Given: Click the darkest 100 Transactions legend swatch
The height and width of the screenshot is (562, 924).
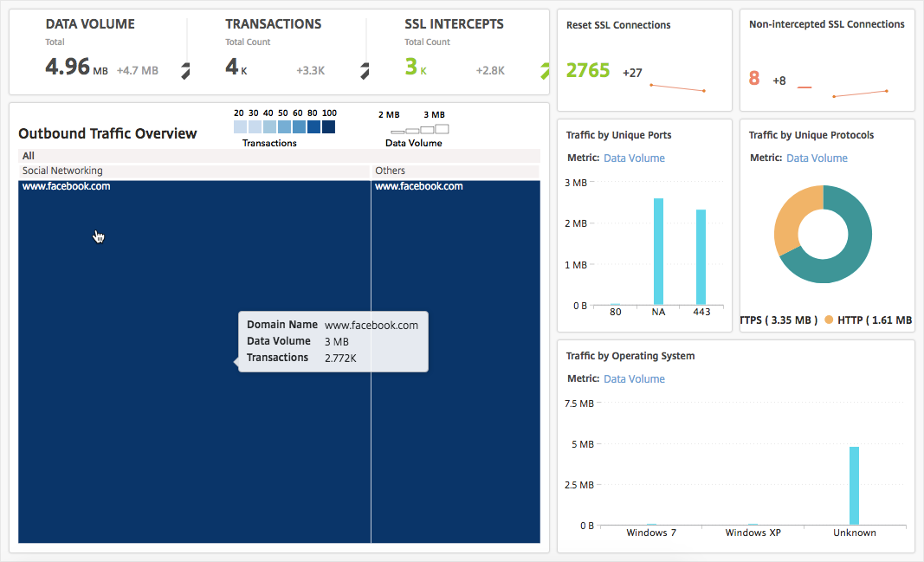Looking at the screenshot, I should 328,127.
